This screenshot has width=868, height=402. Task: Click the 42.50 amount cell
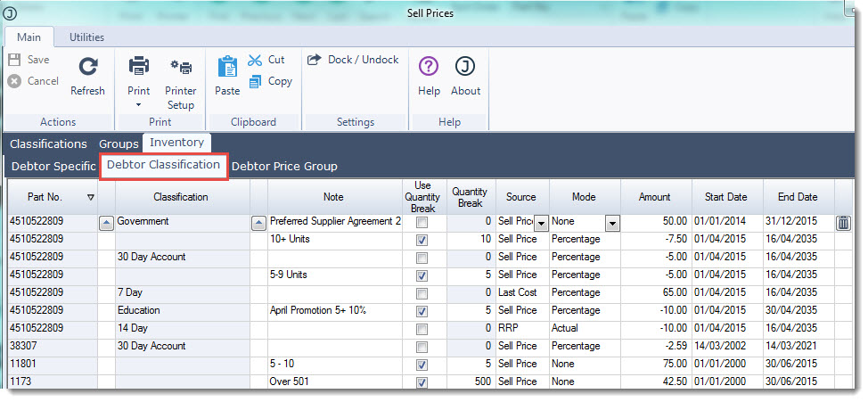pyautogui.click(x=656, y=382)
